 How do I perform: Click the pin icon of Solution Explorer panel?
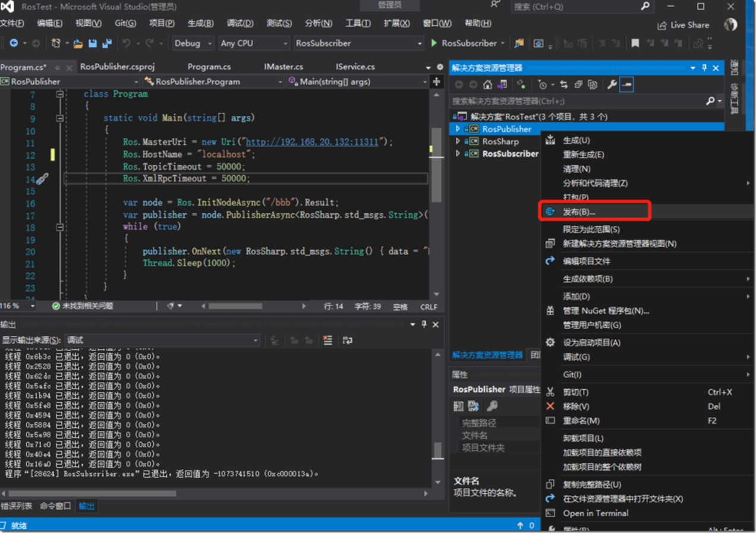pos(705,68)
